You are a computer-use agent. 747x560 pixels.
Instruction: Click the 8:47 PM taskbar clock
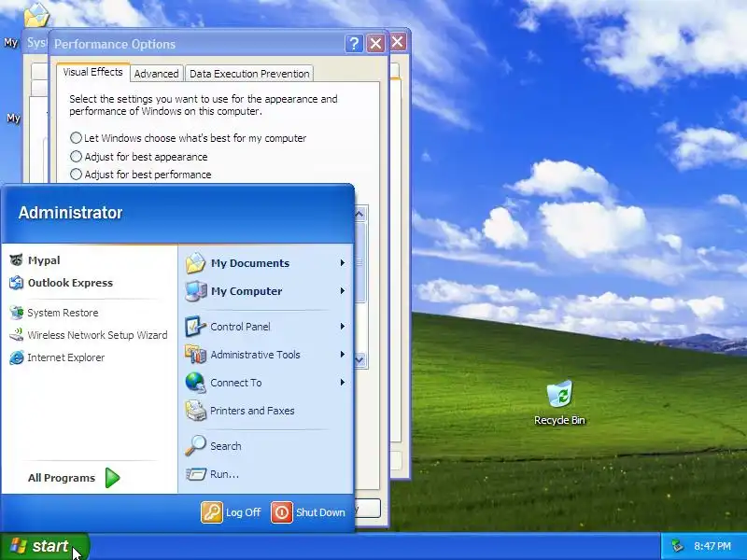pos(712,546)
